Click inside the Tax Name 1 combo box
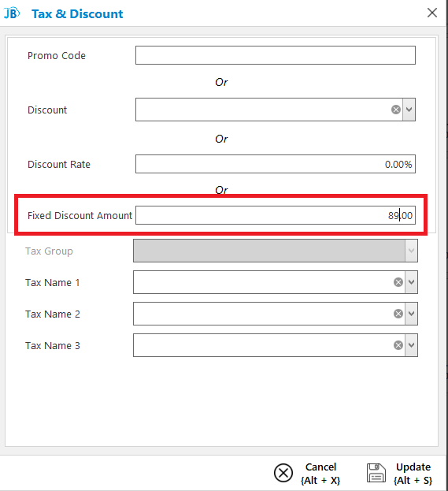This screenshot has height=491, width=448. point(263,282)
